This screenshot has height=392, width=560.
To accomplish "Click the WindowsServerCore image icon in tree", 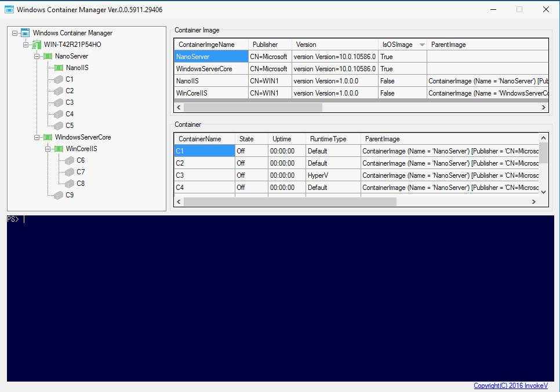I will click(x=48, y=137).
